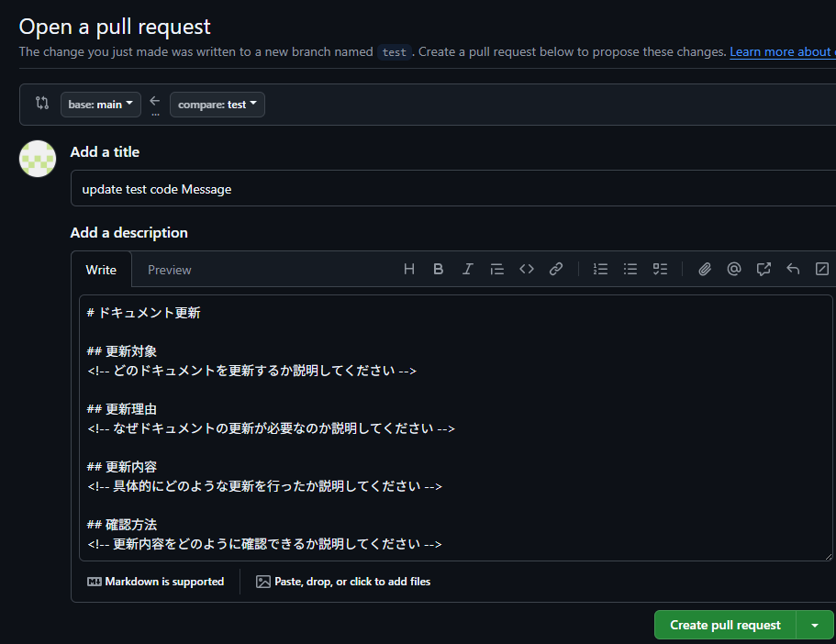The width and height of the screenshot is (836, 644).
Task: Apply heading formatting with the H icon
Action: pyautogui.click(x=408, y=269)
